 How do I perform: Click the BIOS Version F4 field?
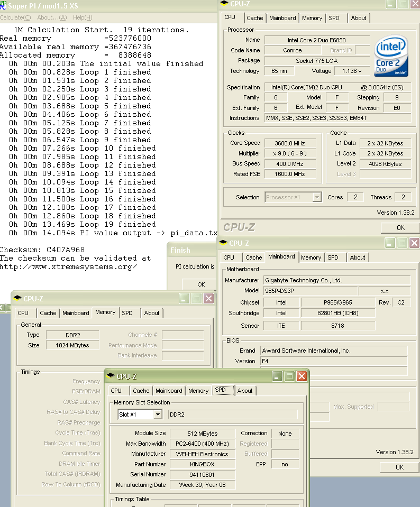[334, 361]
